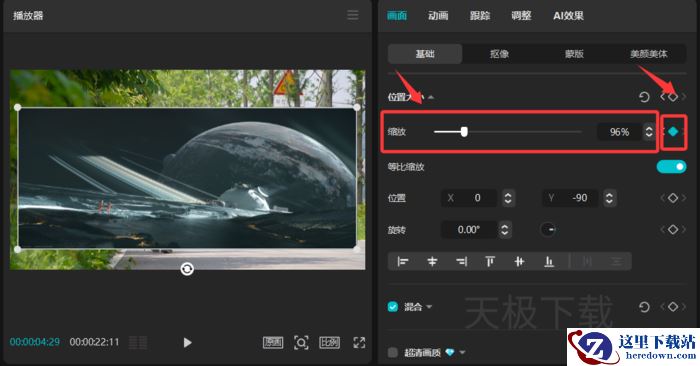Image resolution: width=700 pixels, height=366 pixels.
Task: Enable the 超清画质 checkbox
Action: coord(393,353)
